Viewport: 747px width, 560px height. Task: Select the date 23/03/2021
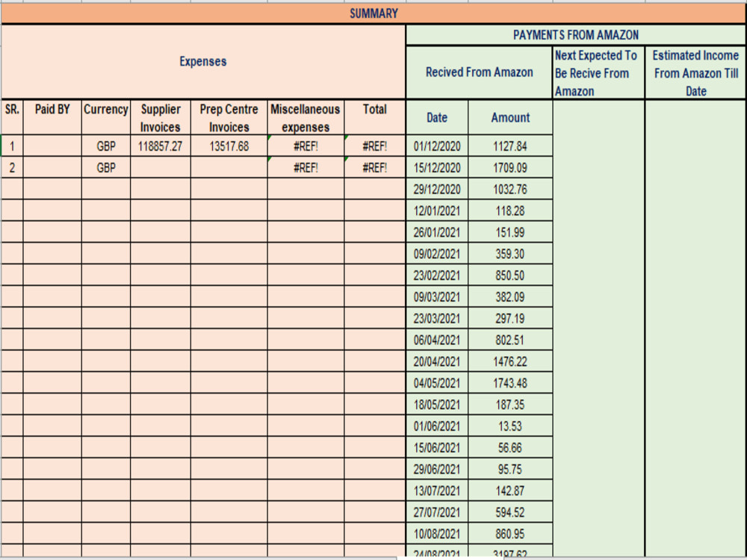point(437,318)
